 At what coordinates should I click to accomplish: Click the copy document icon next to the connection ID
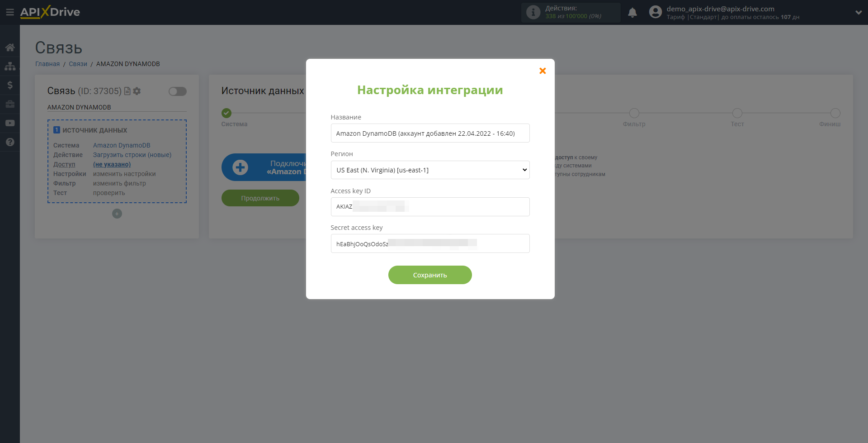(x=127, y=91)
